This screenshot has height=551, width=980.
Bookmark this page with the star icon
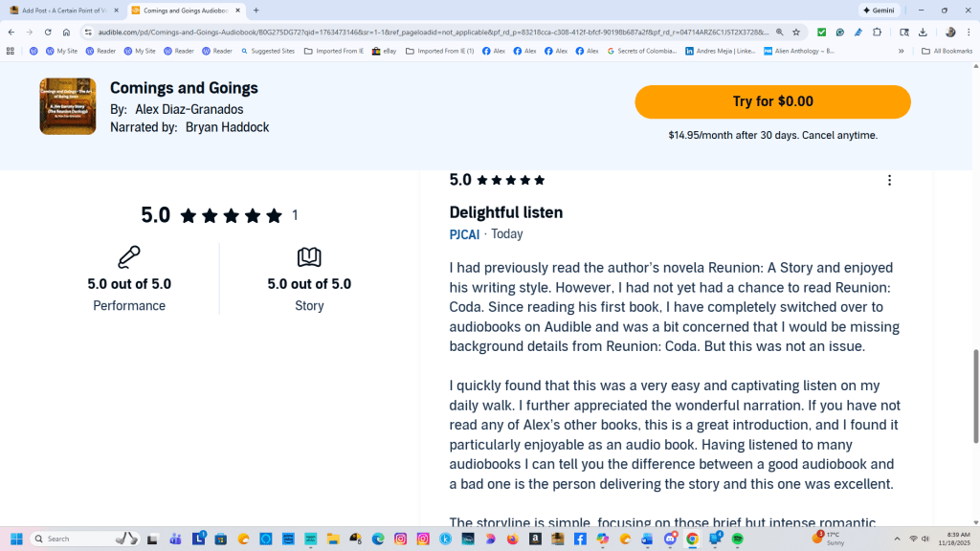(x=796, y=32)
